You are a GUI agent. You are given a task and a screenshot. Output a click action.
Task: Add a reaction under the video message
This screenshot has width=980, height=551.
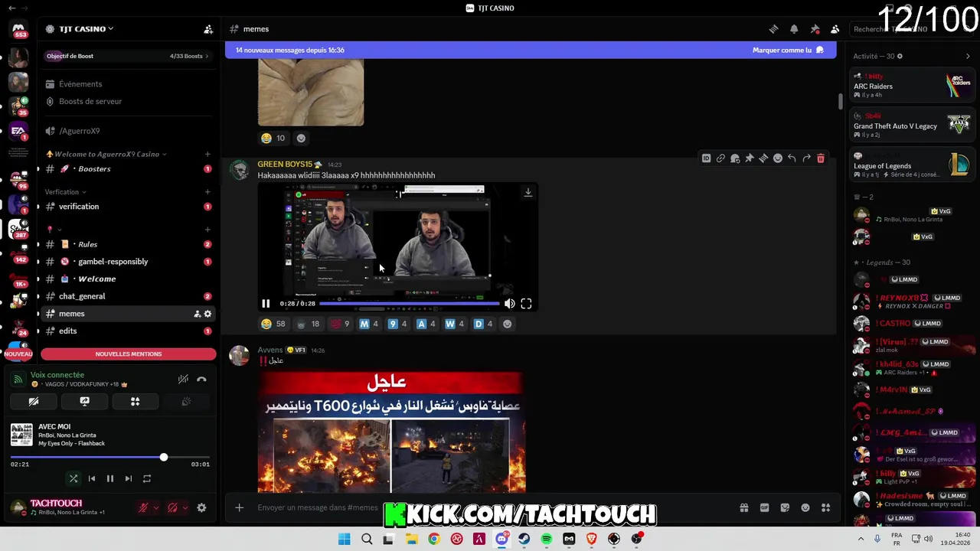(x=507, y=324)
